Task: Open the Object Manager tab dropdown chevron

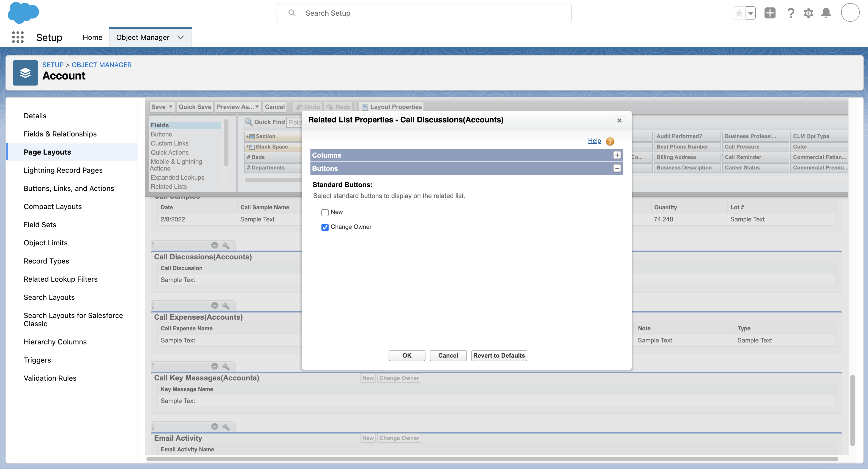Action: point(181,37)
